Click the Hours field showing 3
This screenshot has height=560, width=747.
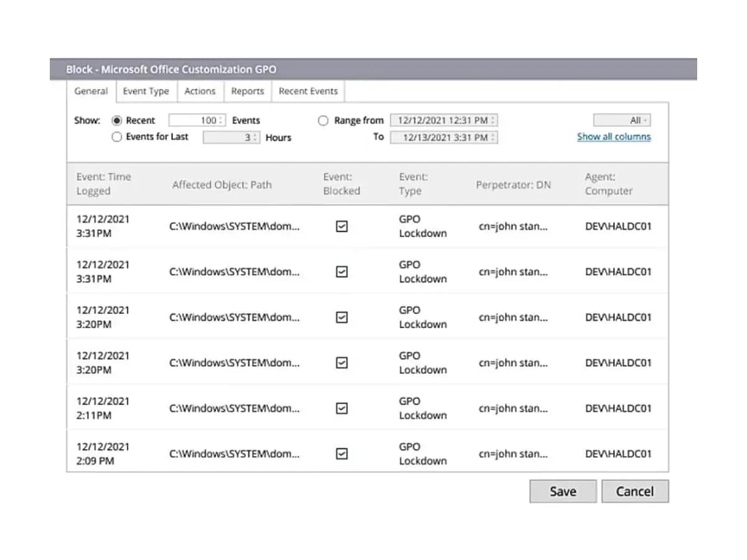[231, 138]
